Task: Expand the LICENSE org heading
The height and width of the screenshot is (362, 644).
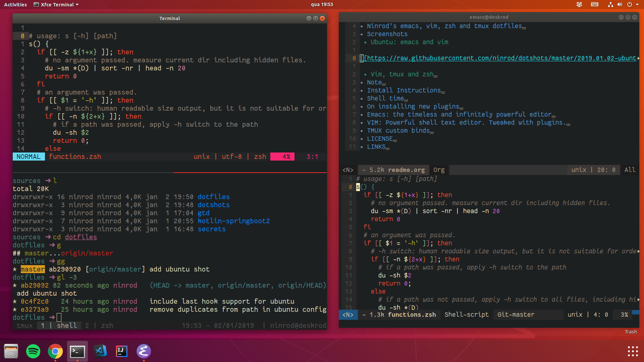Action: pyautogui.click(x=381, y=139)
